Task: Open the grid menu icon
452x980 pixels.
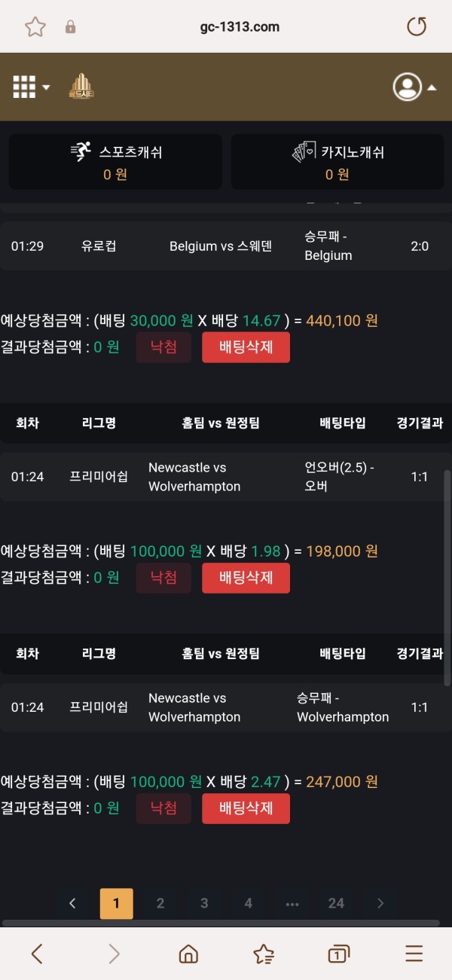Action: pos(24,87)
